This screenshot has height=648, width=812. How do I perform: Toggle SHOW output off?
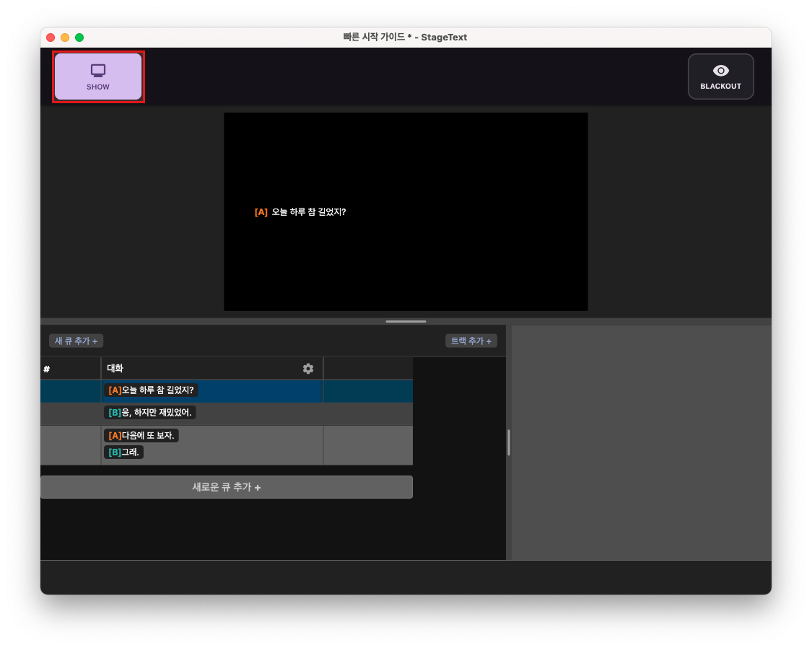point(97,76)
